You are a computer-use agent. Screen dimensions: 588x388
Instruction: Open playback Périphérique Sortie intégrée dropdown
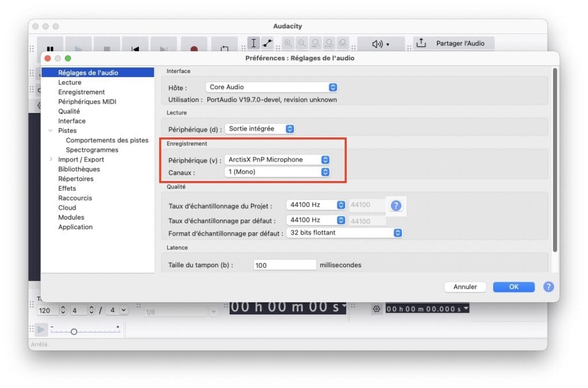pyautogui.click(x=260, y=129)
